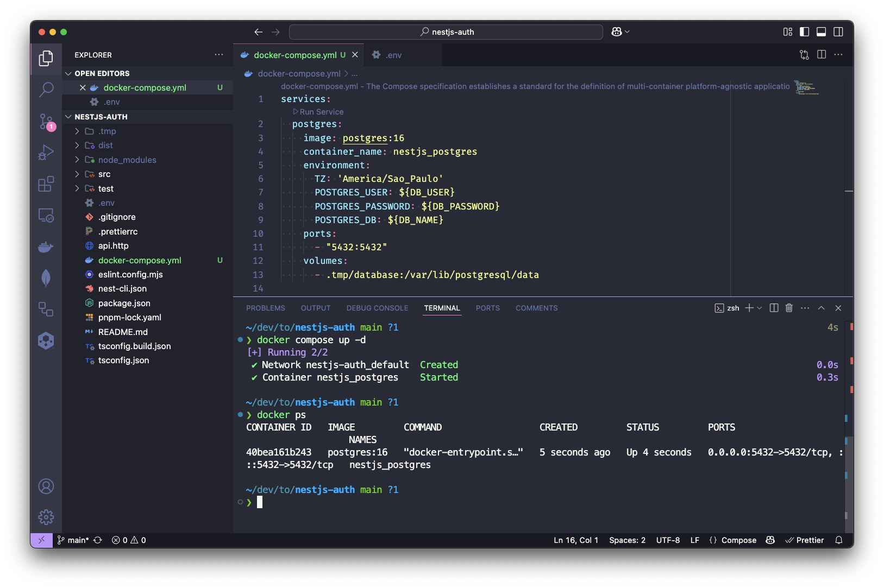
Task: Open the Extensions view
Action: pyautogui.click(x=46, y=184)
